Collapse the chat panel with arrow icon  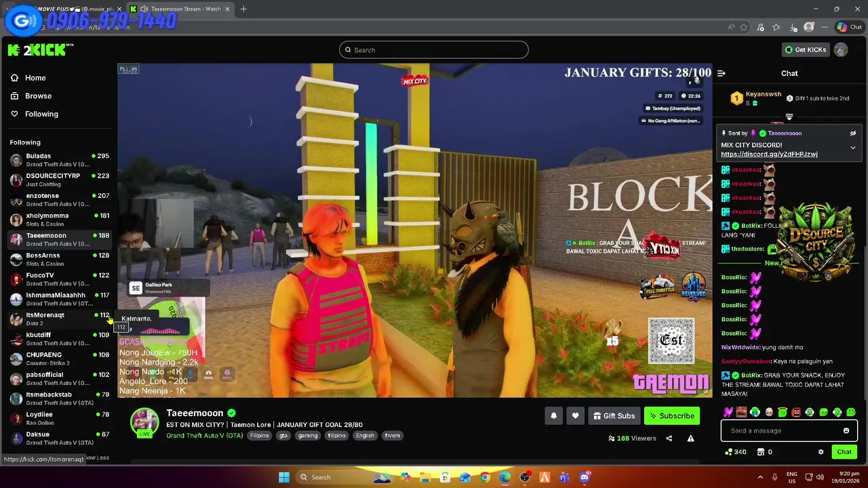pyautogui.click(x=722, y=73)
